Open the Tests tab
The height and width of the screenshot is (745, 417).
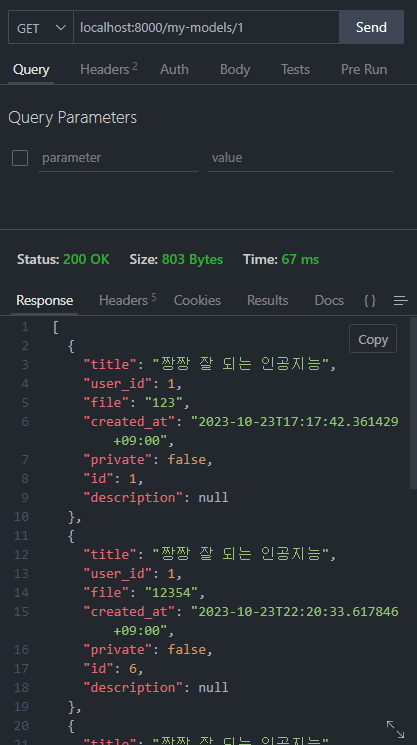tap(295, 69)
